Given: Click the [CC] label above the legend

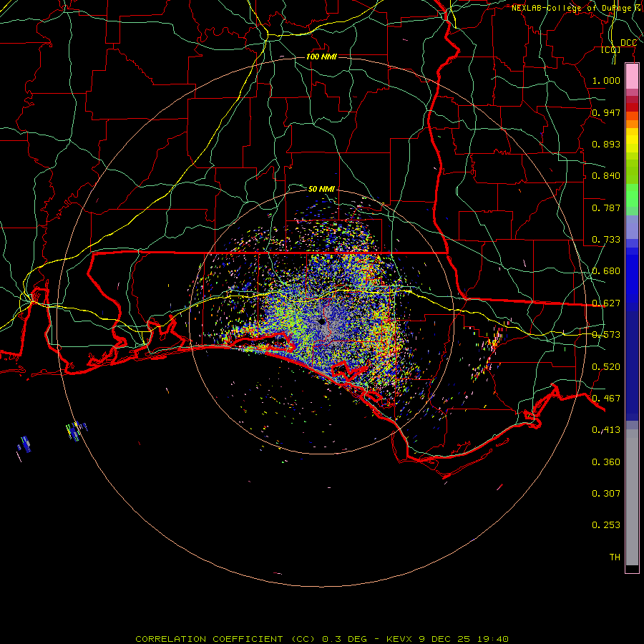Looking at the screenshot, I should tap(611, 49).
